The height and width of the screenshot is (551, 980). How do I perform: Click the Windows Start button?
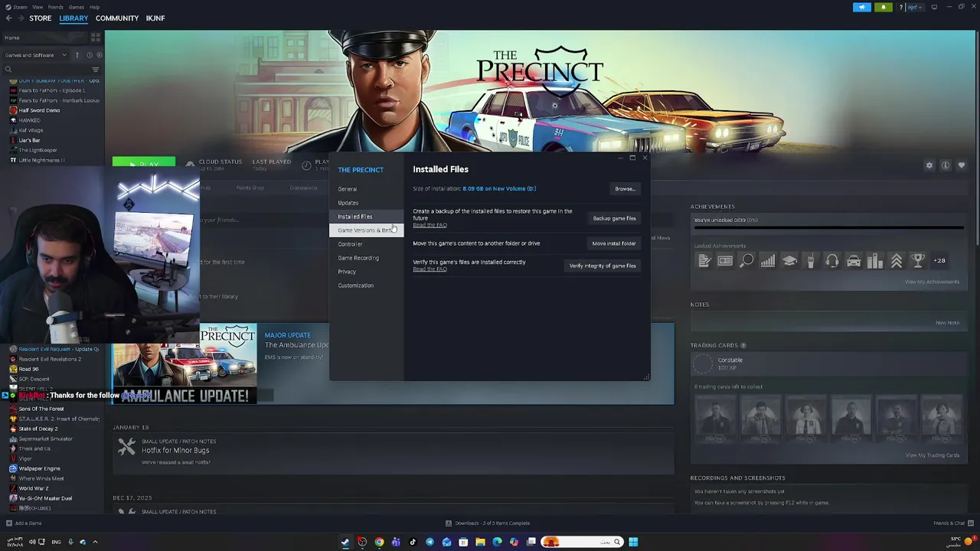pos(633,542)
